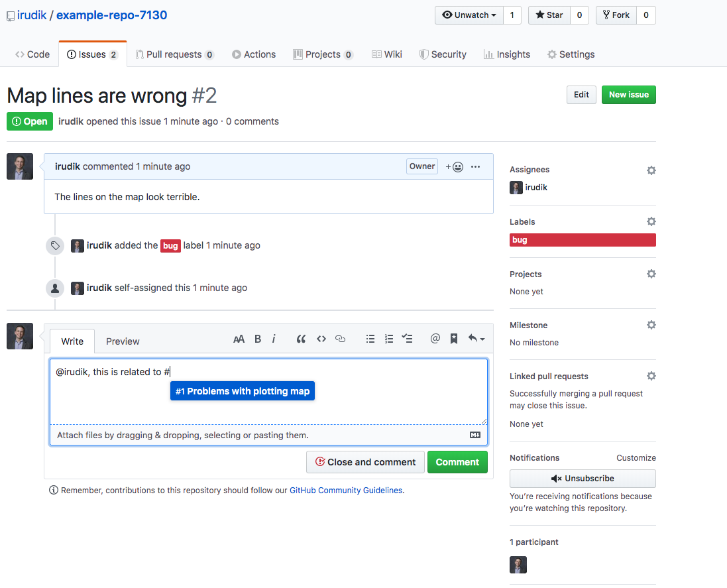The image size is (727, 588).
Task: Select the red bug label in sidebar
Action: click(x=583, y=240)
